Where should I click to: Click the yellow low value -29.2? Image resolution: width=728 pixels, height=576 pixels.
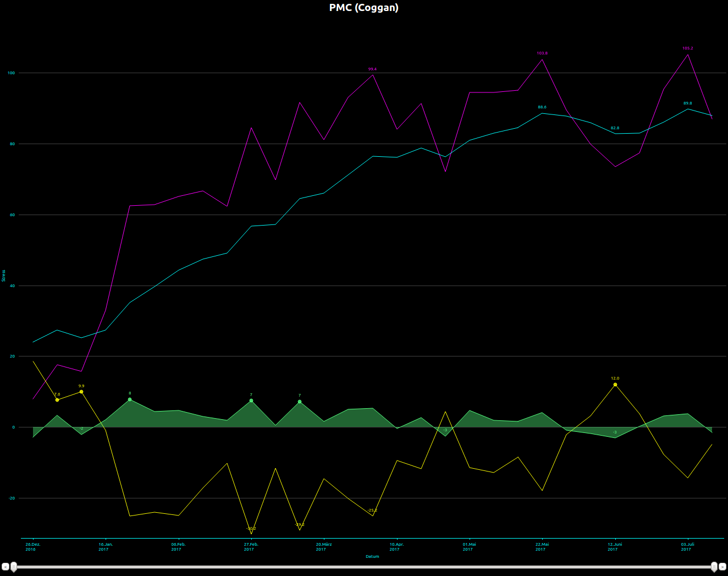tap(300, 525)
